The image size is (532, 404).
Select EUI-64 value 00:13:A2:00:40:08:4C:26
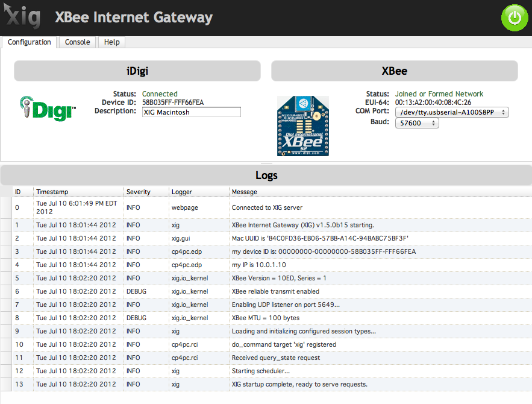click(433, 102)
